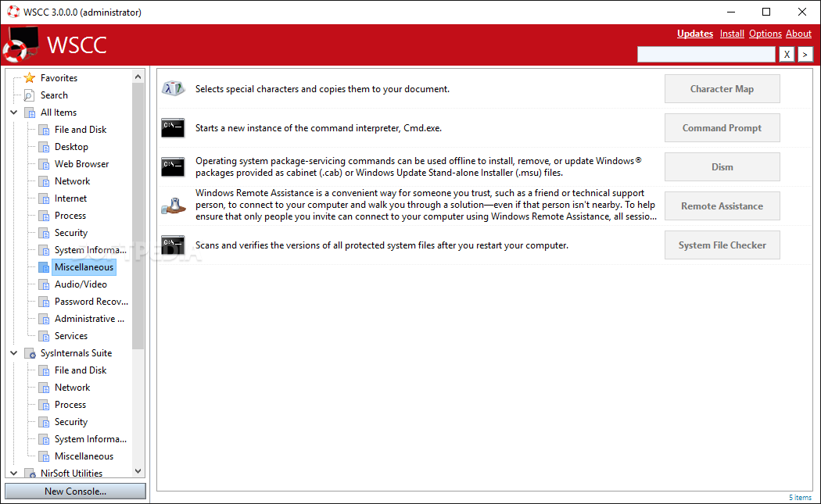Screen dimensions: 821x504
Task: Select Network under SysInternals Suite
Action: pyautogui.click(x=72, y=388)
